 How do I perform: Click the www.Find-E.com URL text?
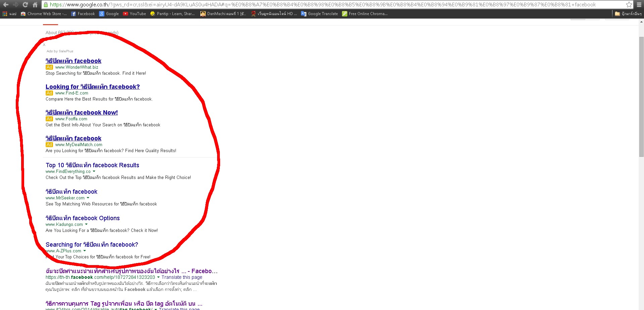tap(71, 93)
